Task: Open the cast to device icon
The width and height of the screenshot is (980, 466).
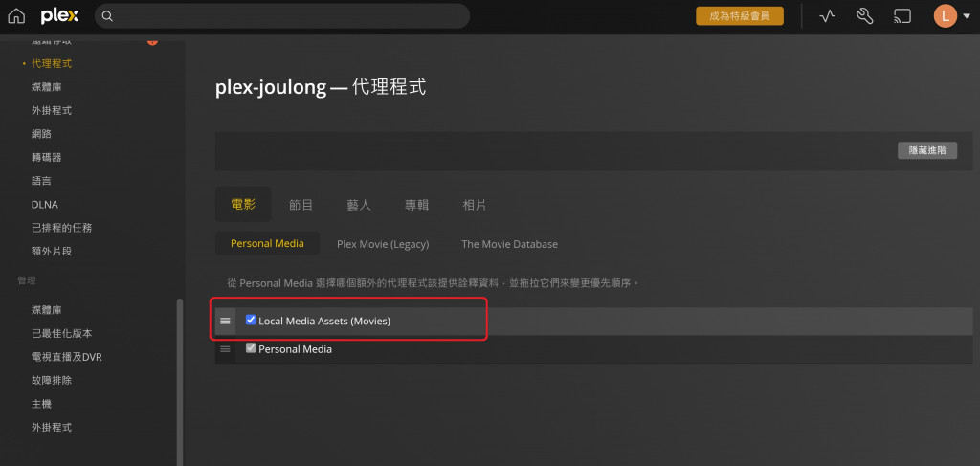Action: tap(902, 16)
